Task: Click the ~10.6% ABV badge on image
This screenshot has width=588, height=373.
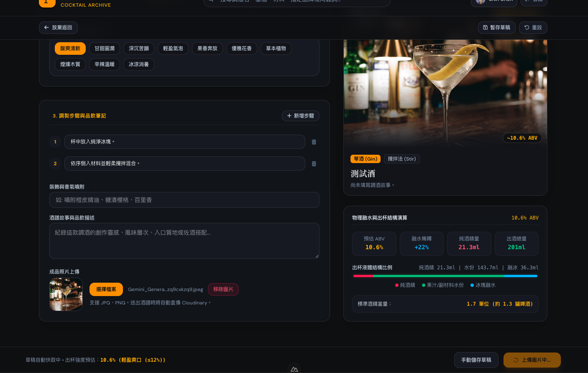Action: click(x=522, y=138)
